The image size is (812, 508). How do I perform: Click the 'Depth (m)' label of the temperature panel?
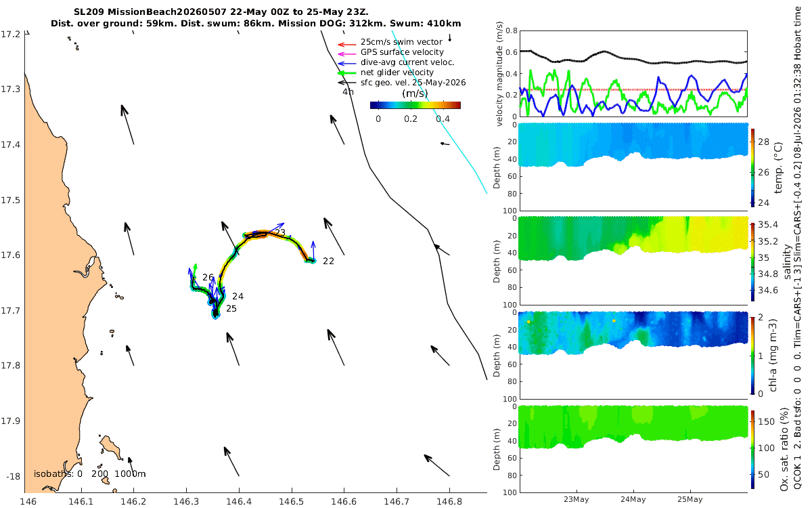499,167
